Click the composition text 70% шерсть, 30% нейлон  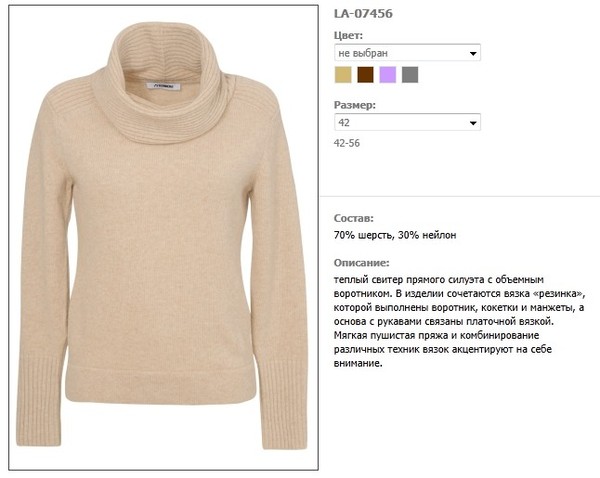(x=395, y=235)
